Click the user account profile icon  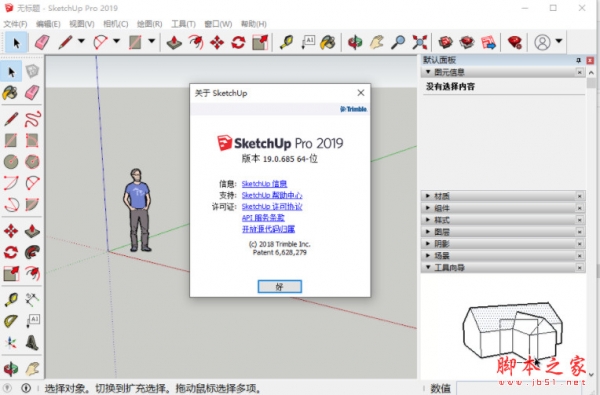point(542,42)
